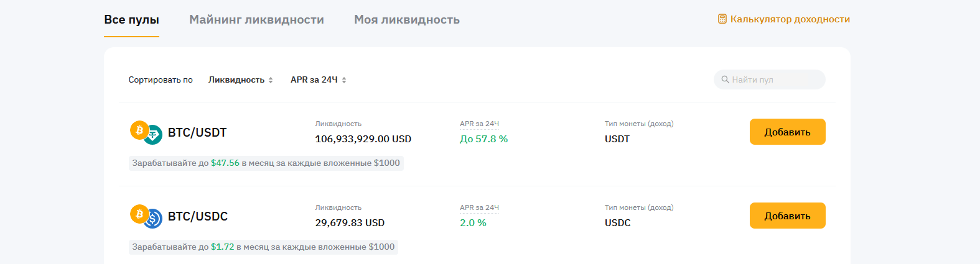This screenshot has width=980, height=264.
Task: Click the Bitcoin icon in BTC/USDC pair
Action: [138, 214]
